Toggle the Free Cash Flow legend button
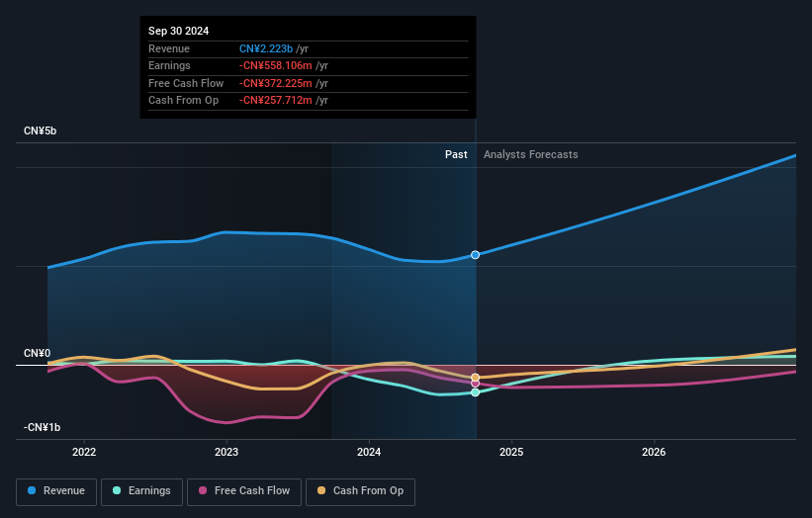Viewport: 812px width, 518px height. pos(244,491)
